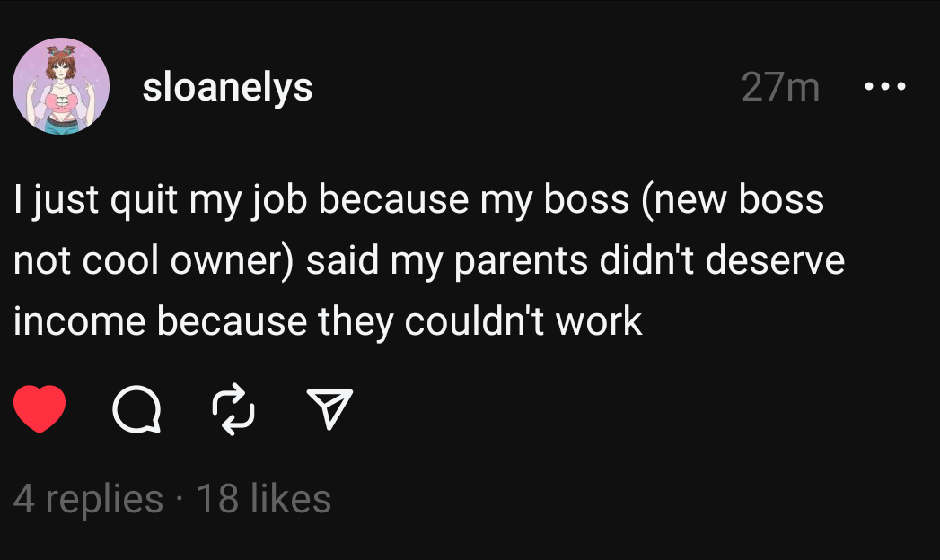Image resolution: width=940 pixels, height=560 pixels.
Task: Click the phrase "I just quit my job"
Action: tap(161, 199)
